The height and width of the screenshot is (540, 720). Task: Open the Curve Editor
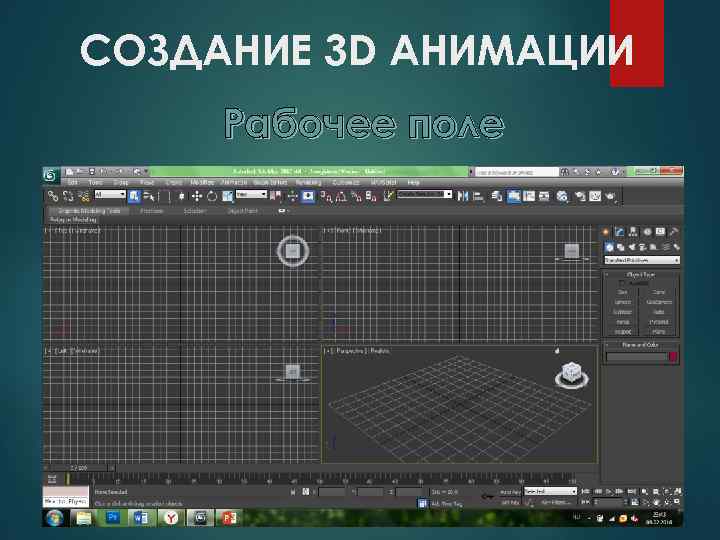[529, 197]
